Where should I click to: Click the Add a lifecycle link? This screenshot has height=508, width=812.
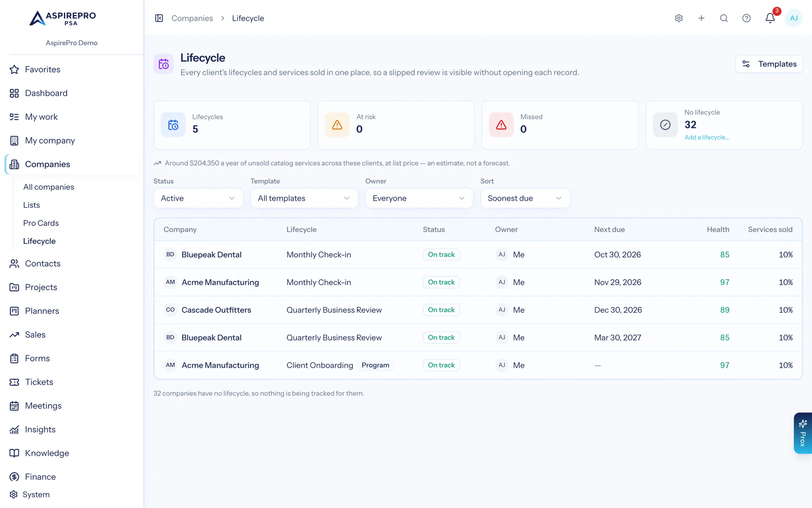pos(706,137)
